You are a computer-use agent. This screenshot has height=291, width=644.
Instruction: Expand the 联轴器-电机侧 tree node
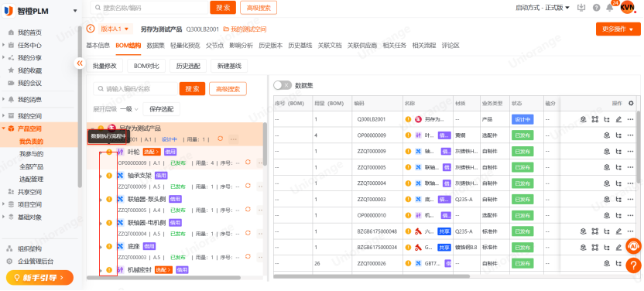[x=101, y=223]
